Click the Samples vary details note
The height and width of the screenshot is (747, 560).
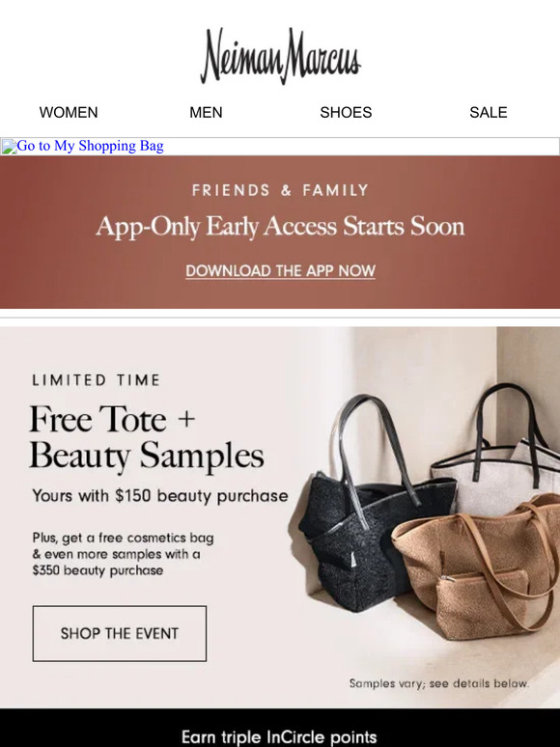(x=439, y=683)
